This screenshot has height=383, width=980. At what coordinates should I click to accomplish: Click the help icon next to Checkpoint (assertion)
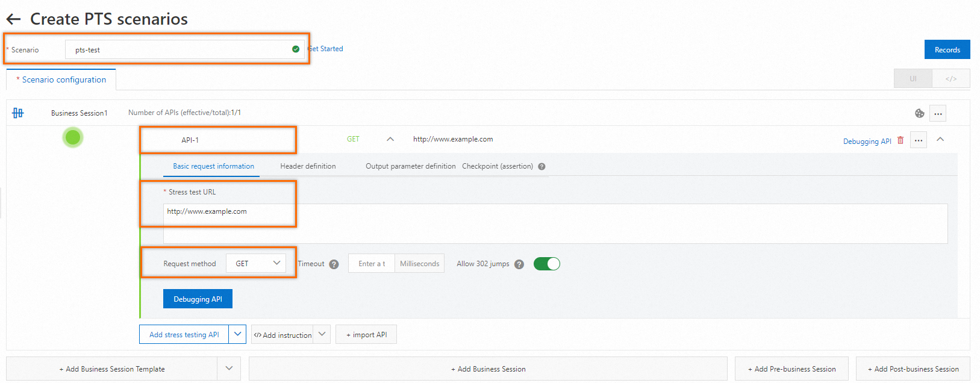[541, 167]
